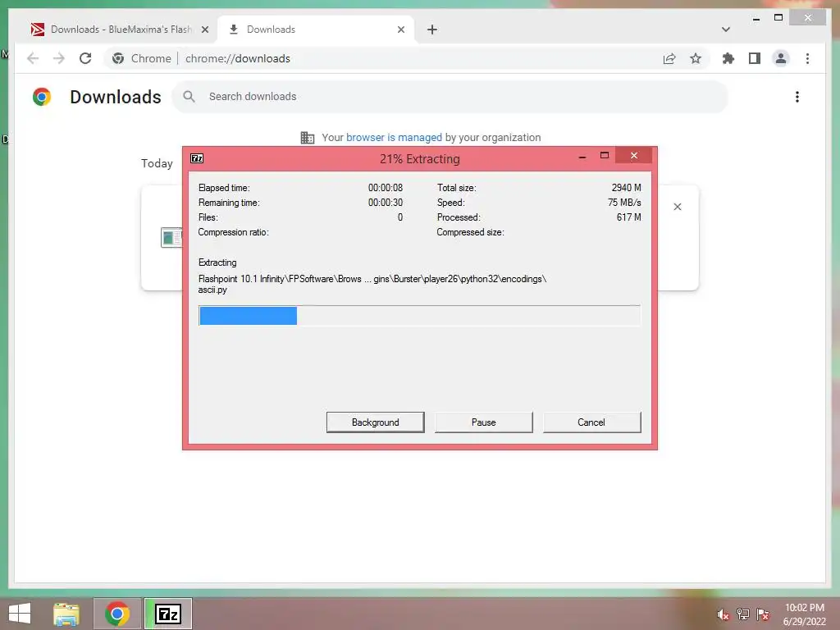Remove the download item from the list

677,207
